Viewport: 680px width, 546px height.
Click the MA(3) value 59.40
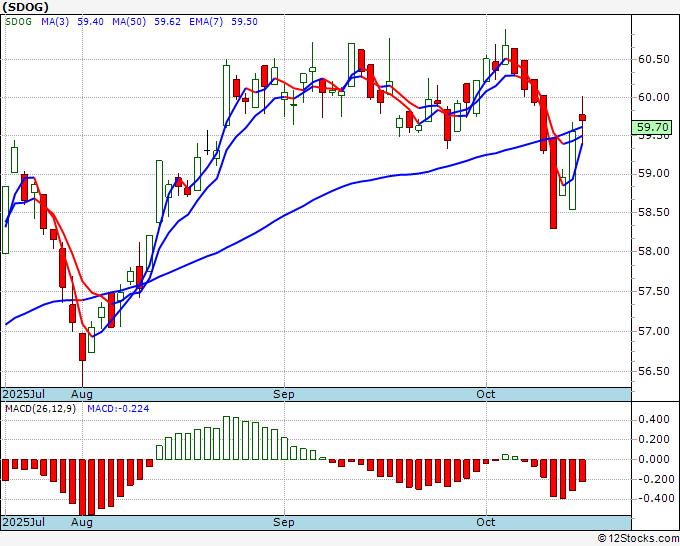click(x=90, y=22)
